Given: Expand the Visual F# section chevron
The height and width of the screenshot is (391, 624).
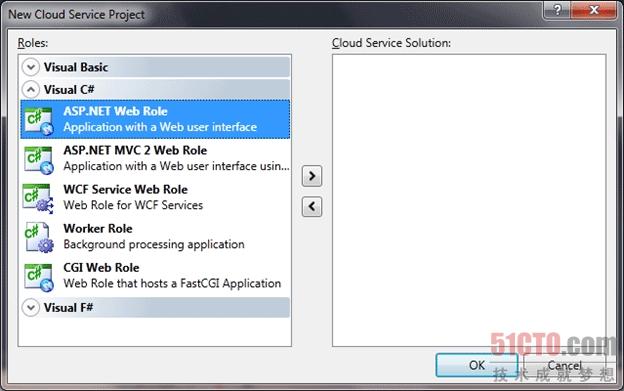Looking at the screenshot, I should (31, 307).
